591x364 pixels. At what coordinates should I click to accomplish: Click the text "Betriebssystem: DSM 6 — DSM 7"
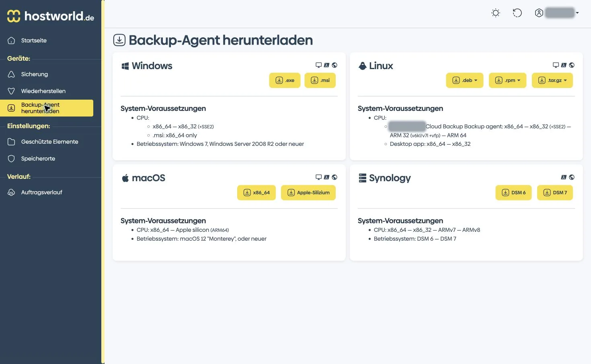(415, 239)
